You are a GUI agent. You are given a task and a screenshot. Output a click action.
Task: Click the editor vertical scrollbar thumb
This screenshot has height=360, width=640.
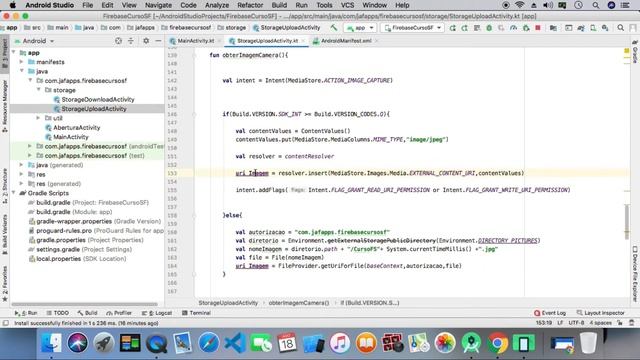627,221
